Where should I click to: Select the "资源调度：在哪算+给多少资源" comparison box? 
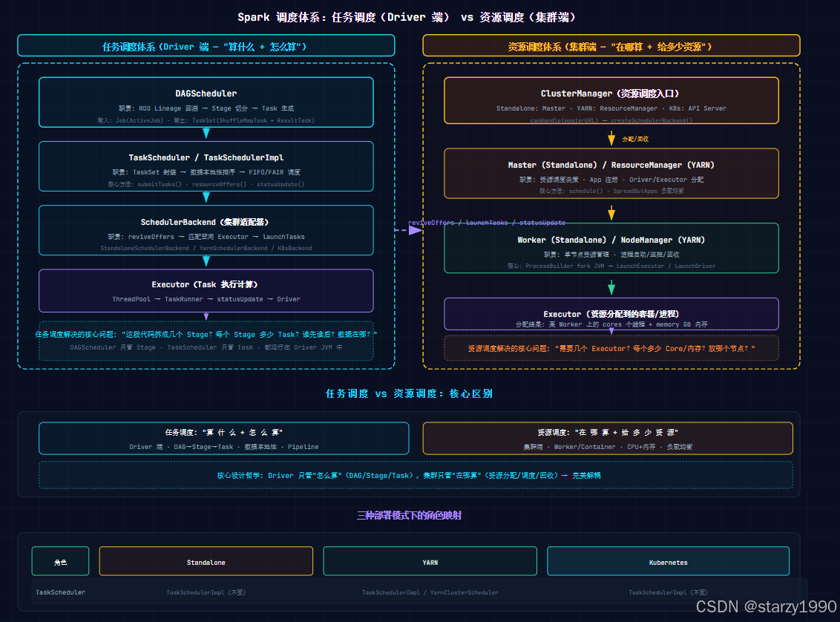point(608,438)
